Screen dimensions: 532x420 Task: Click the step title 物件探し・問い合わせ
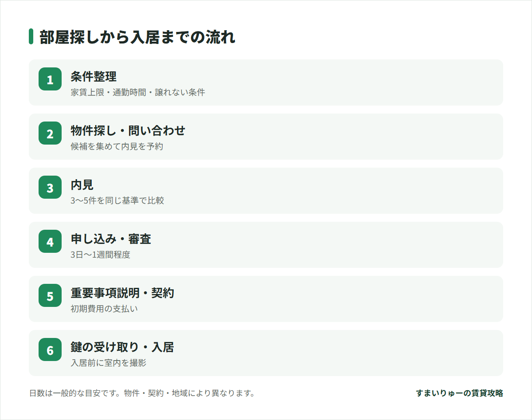tap(128, 130)
